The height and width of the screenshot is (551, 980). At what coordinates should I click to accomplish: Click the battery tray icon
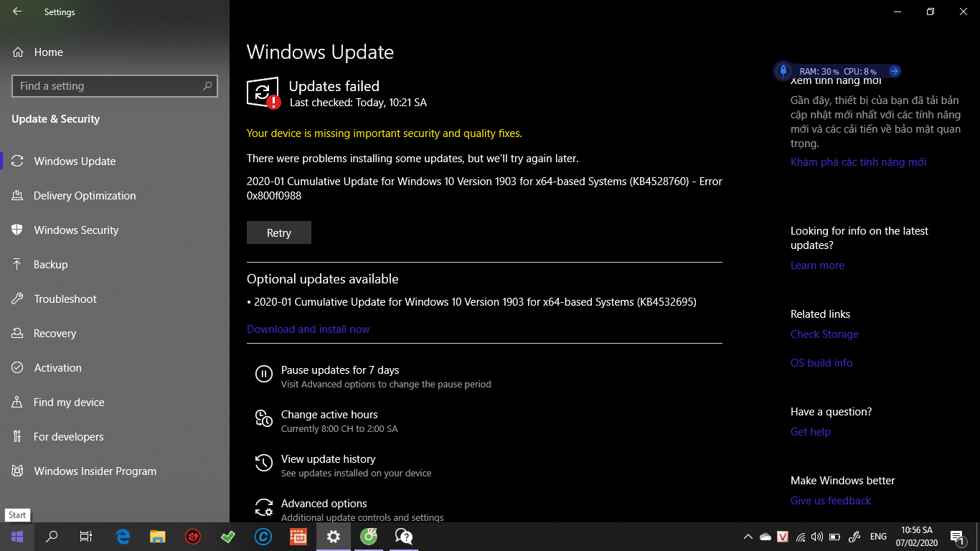(x=834, y=537)
